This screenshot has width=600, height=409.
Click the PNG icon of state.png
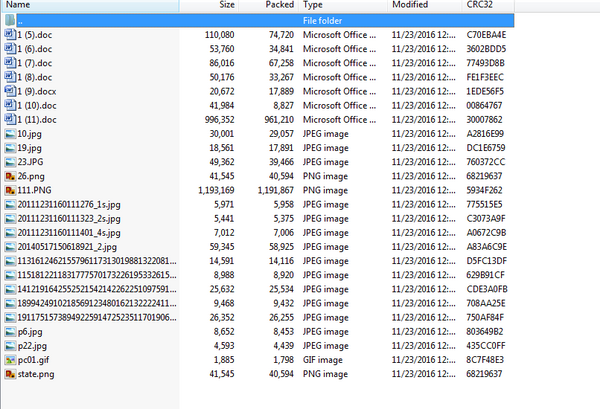pos(10,374)
